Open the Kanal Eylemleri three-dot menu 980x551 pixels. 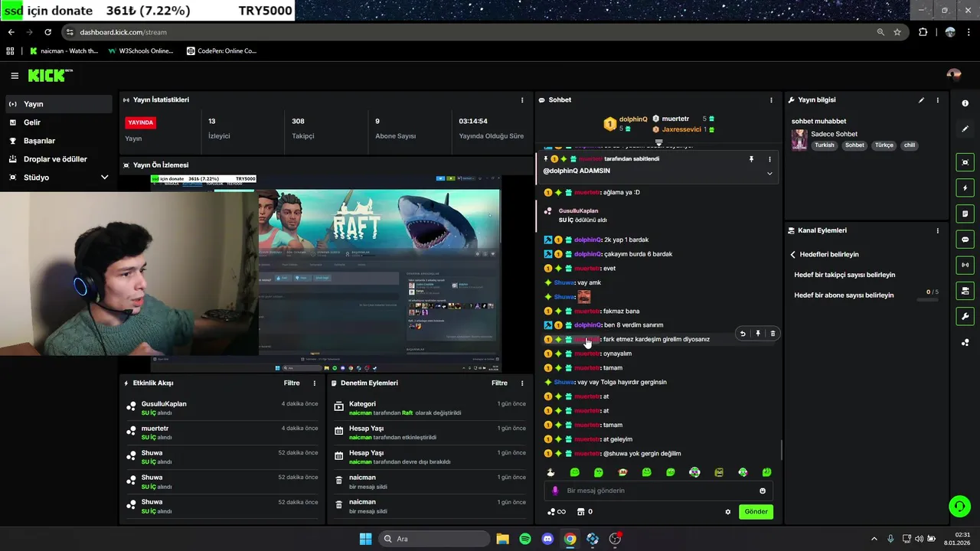tap(937, 230)
